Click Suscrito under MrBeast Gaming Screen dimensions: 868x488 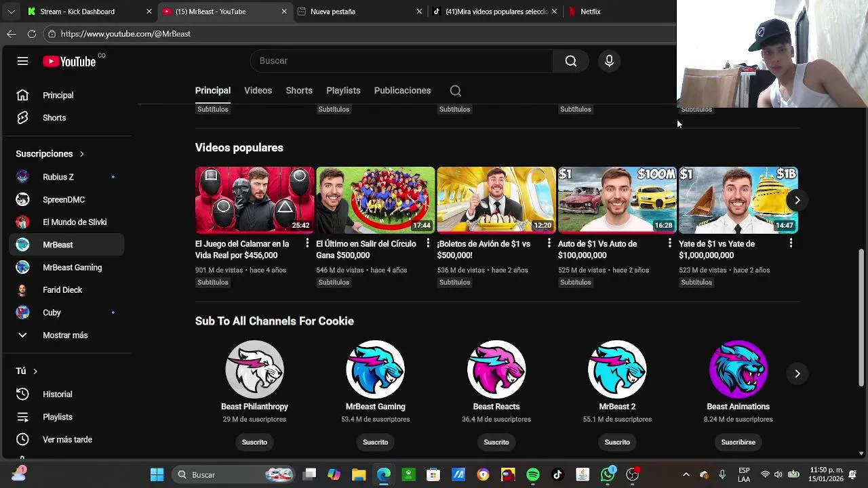(x=375, y=442)
